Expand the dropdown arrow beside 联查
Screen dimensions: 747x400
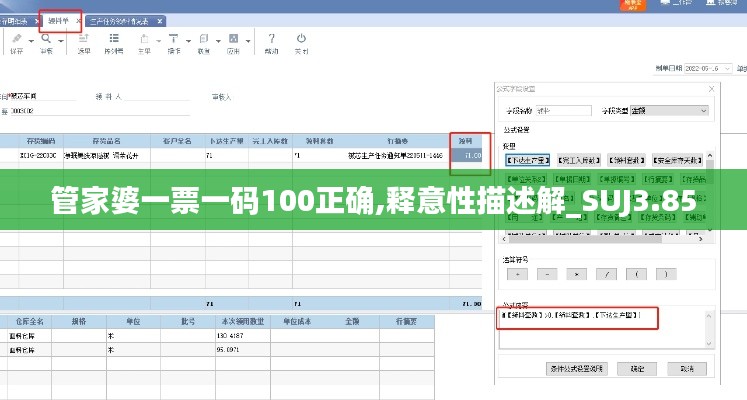pos(218,41)
